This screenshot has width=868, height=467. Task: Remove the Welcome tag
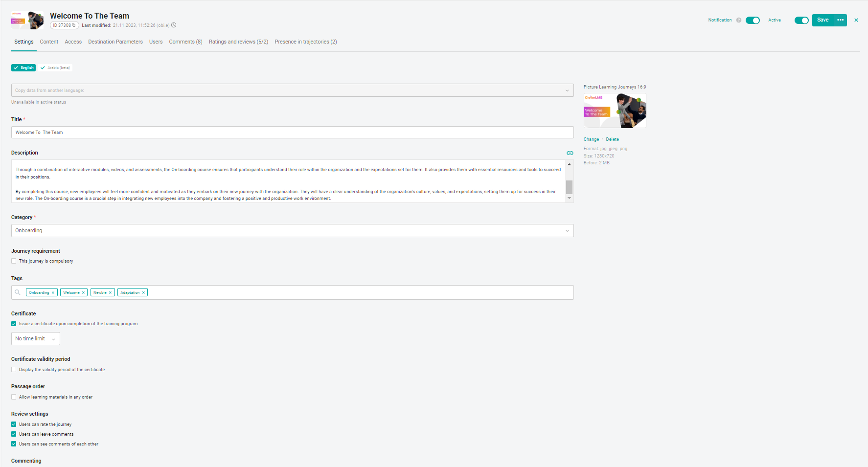click(83, 292)
